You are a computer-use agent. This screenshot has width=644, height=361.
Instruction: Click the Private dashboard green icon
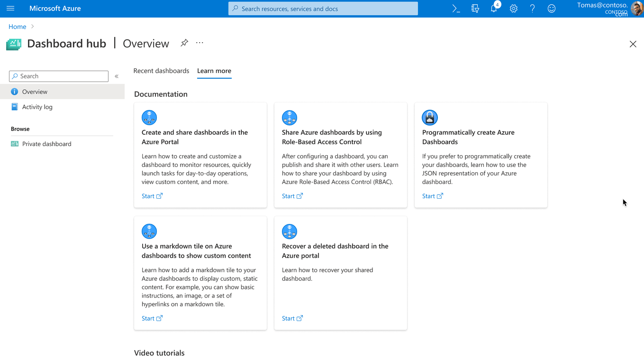[14, 144]
